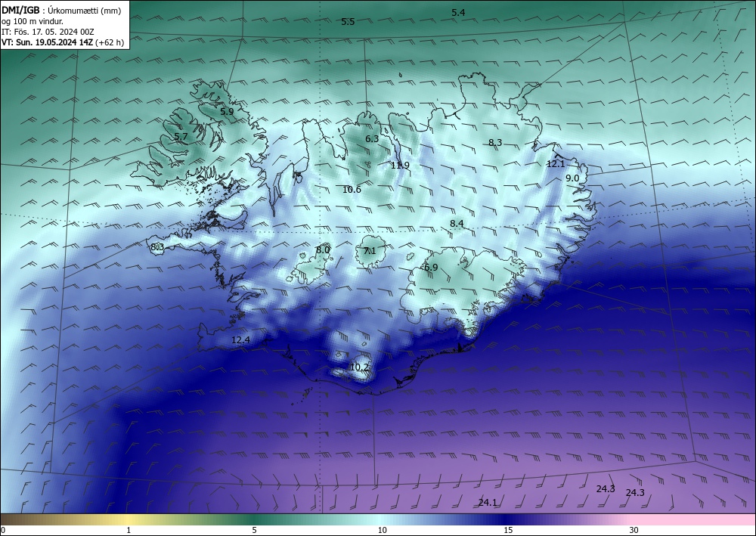This screenshot has width=756, height=536.
Task: Click the color scale label 30
Action: pyautogui.click(x=634, y=530)
